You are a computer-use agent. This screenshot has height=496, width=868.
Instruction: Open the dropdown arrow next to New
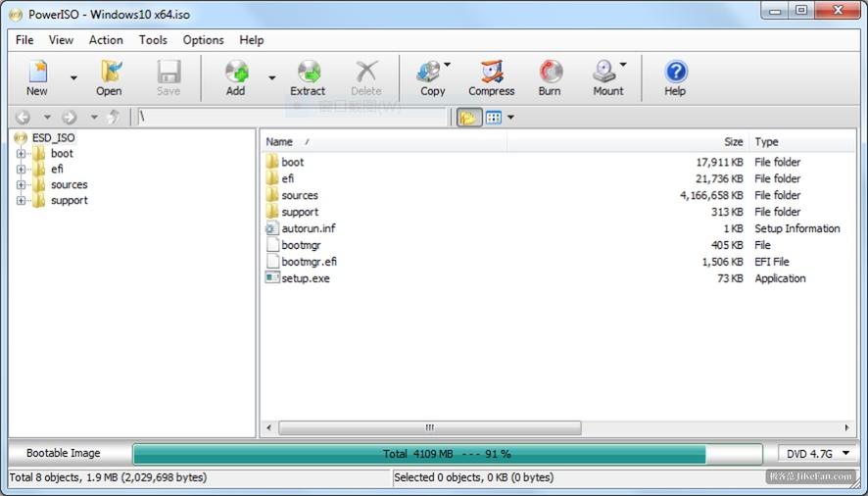[x=73, y=78]
